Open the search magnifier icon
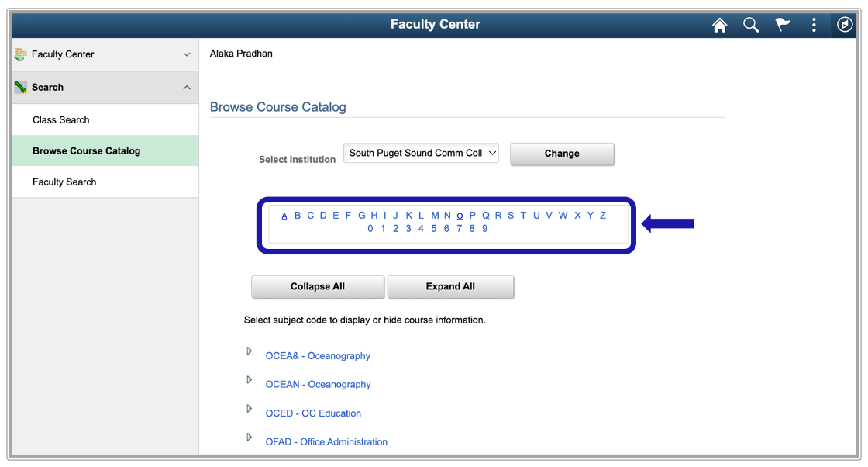Image resolution: width=868 pixels, height=467 pixels. [x=751, y=25]
